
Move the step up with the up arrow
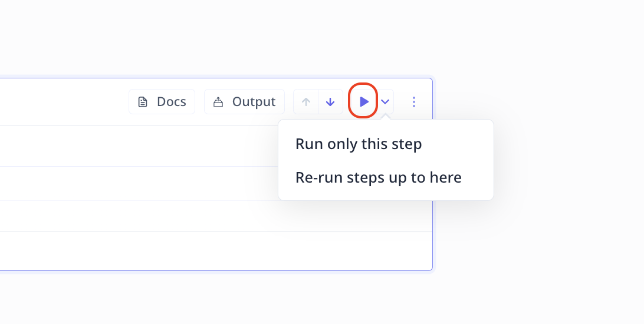click(x=305, y=102)
